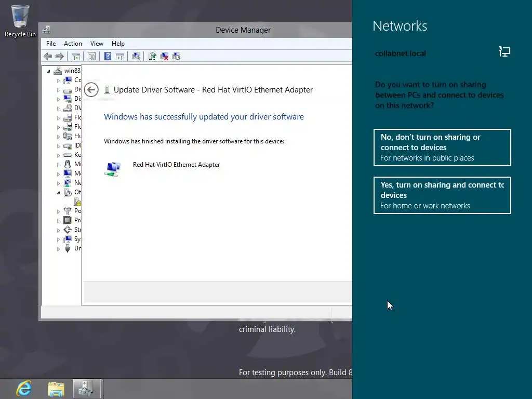Select the Floppy drive controllers icon
The height and width of the screenshot is (399, 532).
(68, 127)
